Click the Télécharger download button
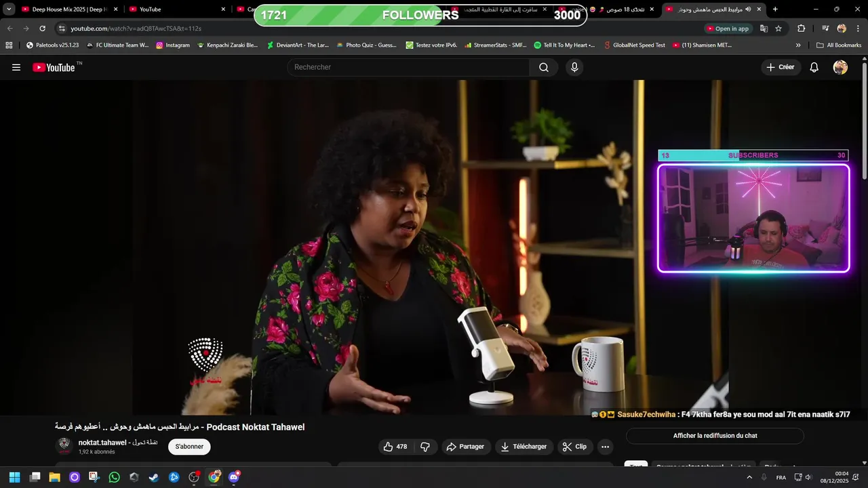Screen dimensions: 868x488 (x=524, y=447)
